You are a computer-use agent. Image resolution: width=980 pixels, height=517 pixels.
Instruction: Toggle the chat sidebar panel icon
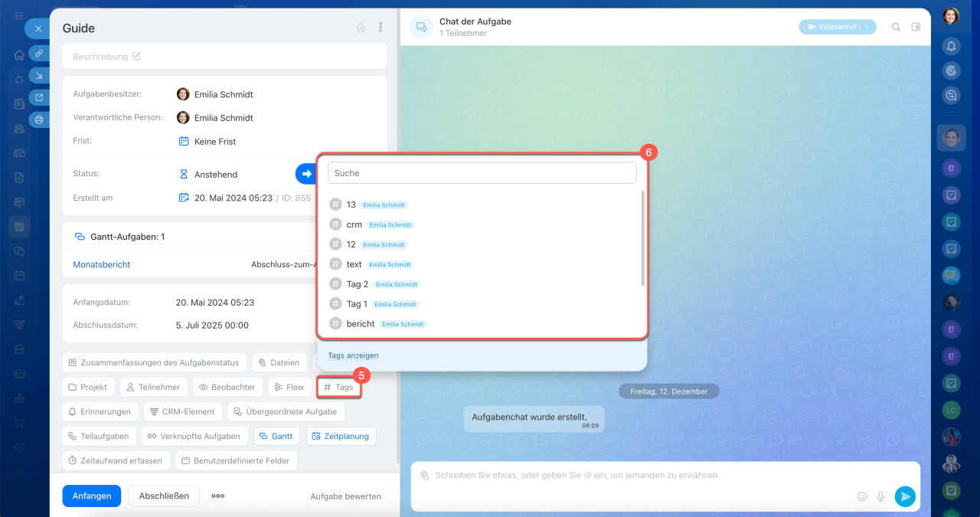point(916,27)
